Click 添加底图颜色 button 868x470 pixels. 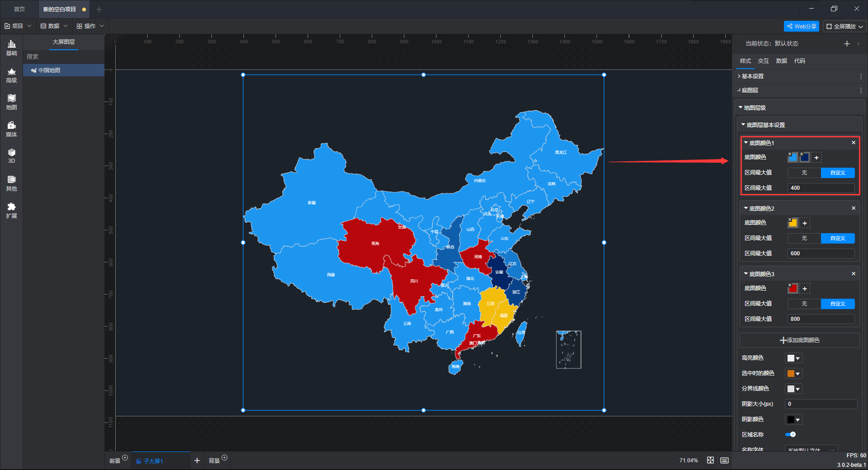[799, 340]
